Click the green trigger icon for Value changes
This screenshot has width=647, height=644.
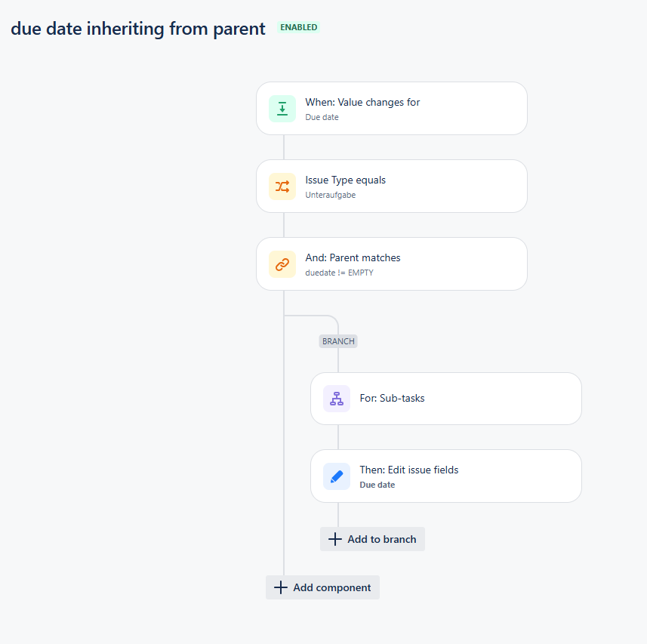pyautogui.click(x=282, y=109)
